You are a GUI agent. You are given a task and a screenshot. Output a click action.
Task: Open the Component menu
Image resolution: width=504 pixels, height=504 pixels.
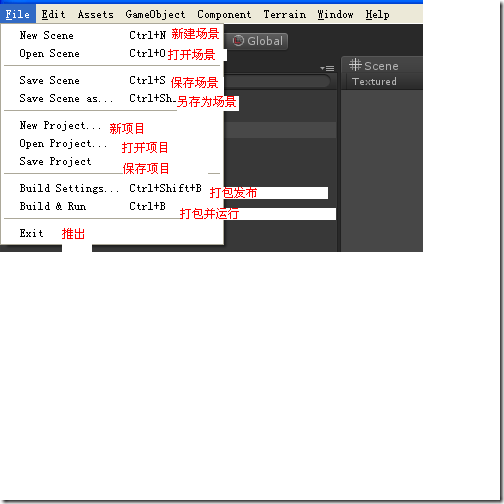pyautogui.click(x=224, y=14)
